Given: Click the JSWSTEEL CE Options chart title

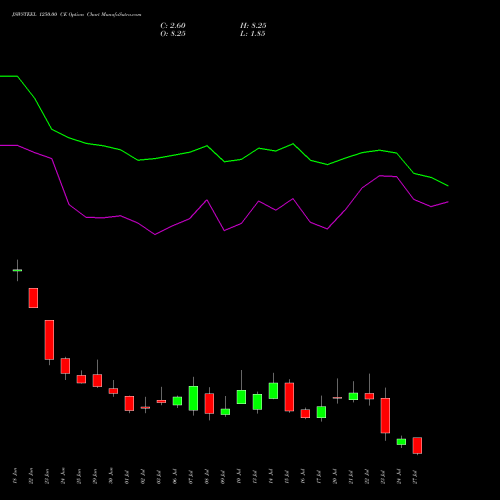Looking at the screenshot, I should pyautogui.click(x=76, y=15).
